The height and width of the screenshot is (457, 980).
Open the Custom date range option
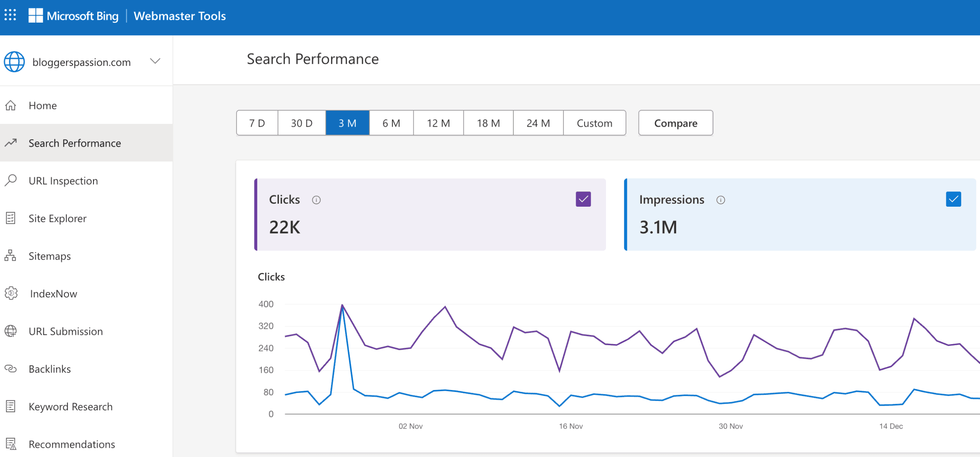pyautogui.click(x=594, y=123)
